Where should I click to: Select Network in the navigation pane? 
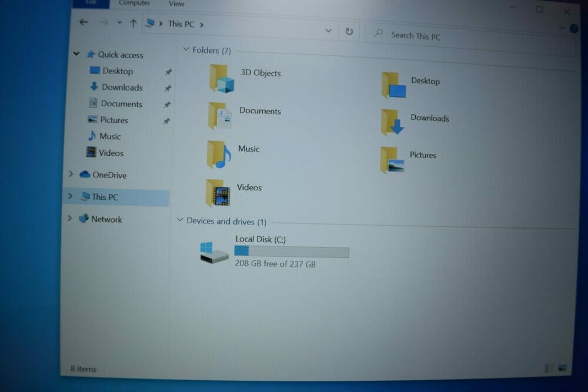coord(106,219)
